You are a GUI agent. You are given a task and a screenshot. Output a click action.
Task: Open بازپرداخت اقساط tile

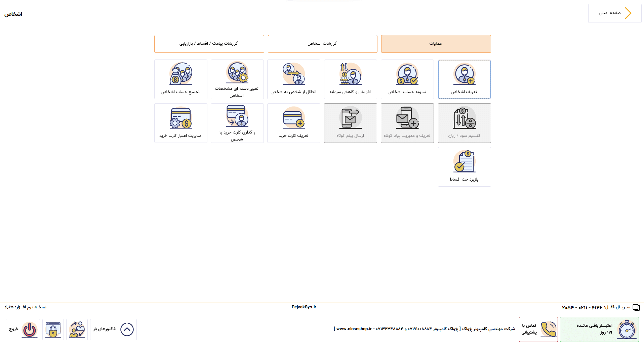tap(464, 167)
